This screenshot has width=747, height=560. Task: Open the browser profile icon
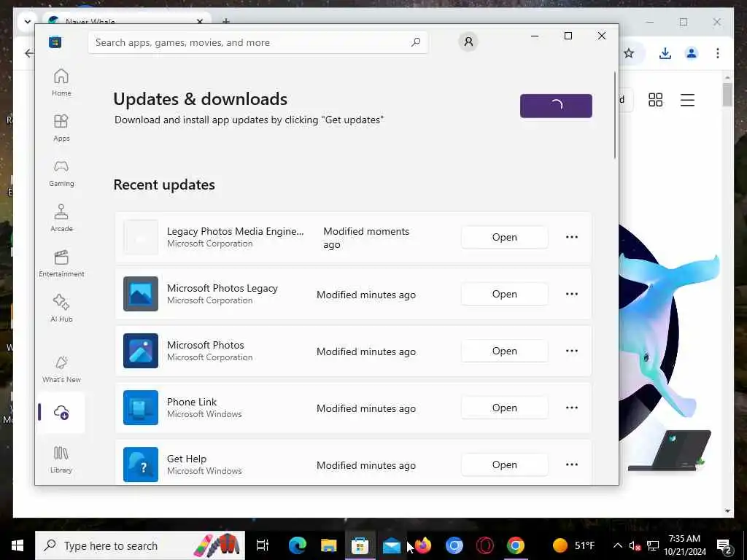coord(692,53)
